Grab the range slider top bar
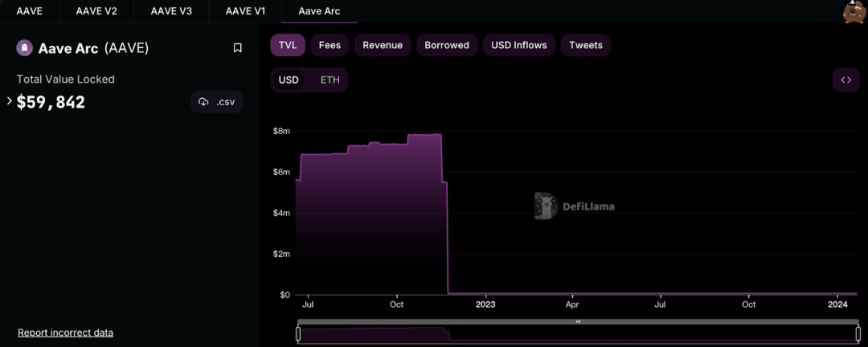 point(578,321)
